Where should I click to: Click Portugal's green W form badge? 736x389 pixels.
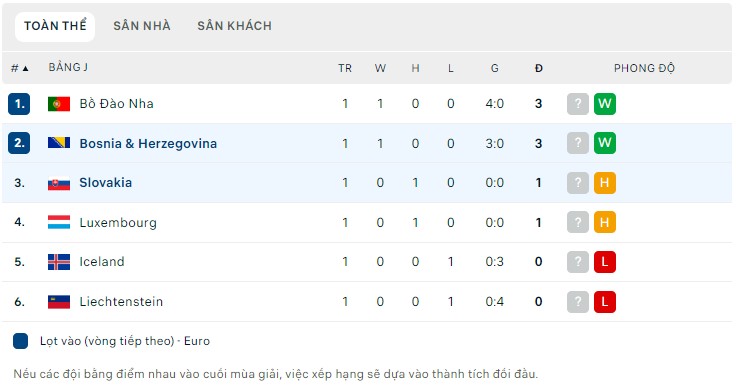[605, 104]
